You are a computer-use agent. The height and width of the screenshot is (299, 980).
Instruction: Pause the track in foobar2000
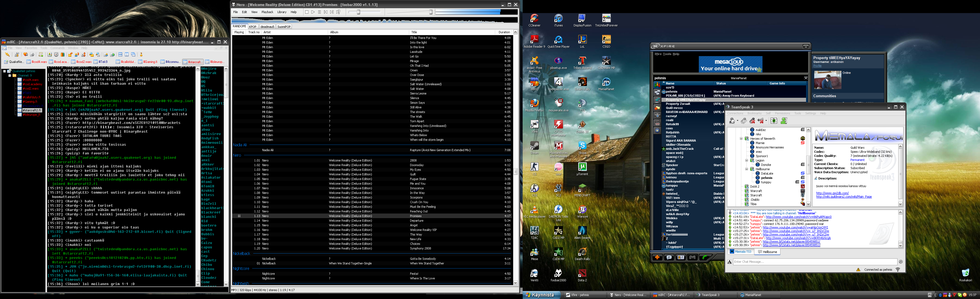coord(319,12)
